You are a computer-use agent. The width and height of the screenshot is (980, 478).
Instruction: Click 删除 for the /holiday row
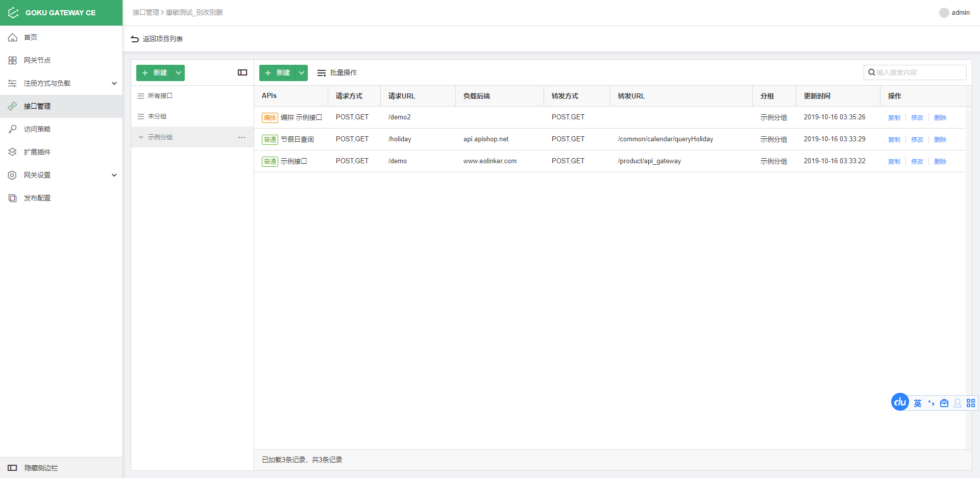tap(940, 140)
